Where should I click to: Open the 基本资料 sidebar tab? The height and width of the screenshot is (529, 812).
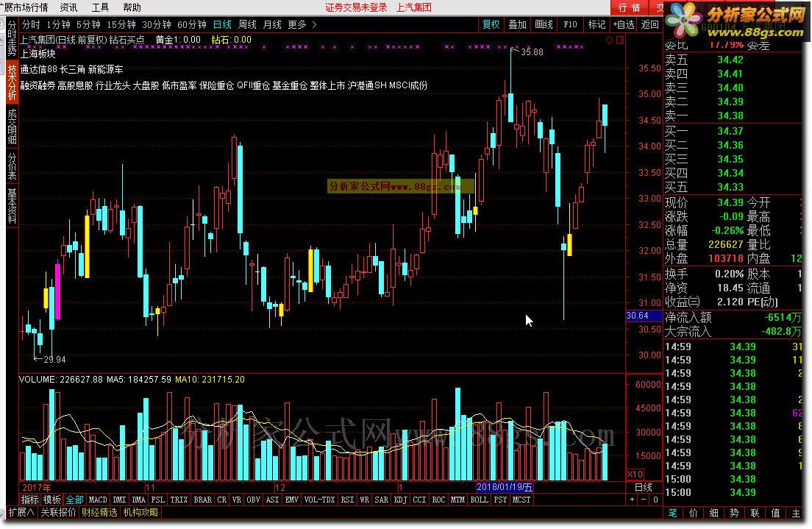click(13, 206)
